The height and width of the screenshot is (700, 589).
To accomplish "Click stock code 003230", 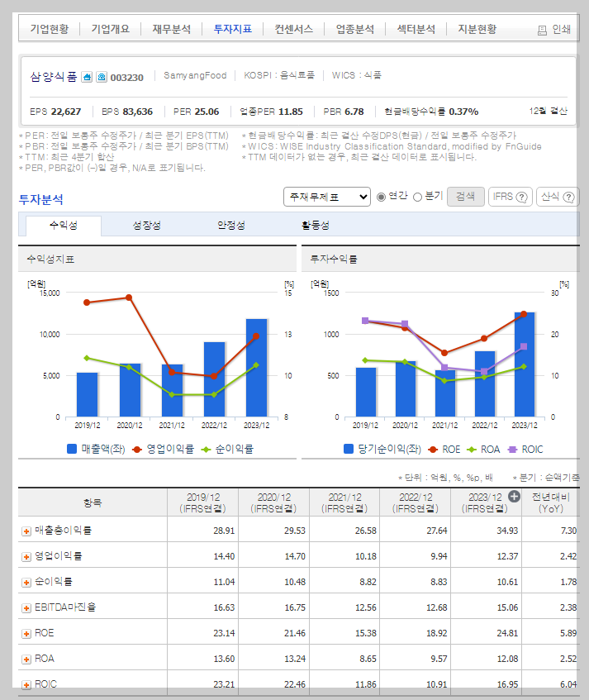I will [126, 78].
